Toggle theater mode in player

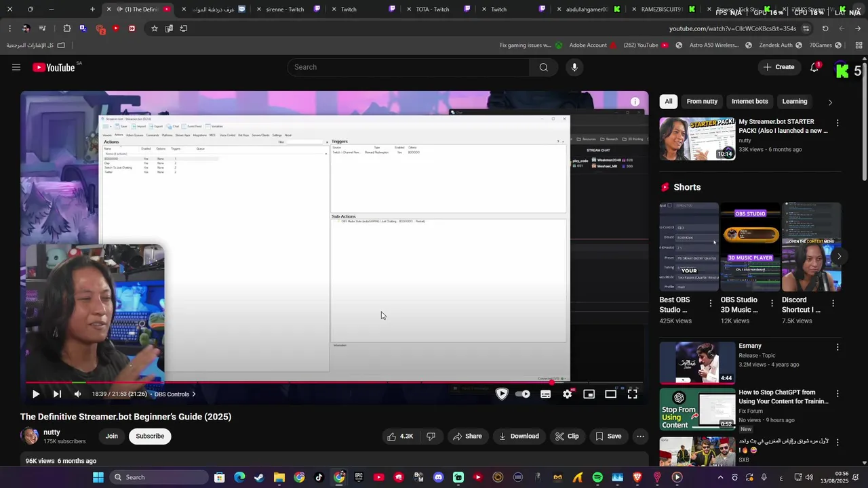click(610, 394)
